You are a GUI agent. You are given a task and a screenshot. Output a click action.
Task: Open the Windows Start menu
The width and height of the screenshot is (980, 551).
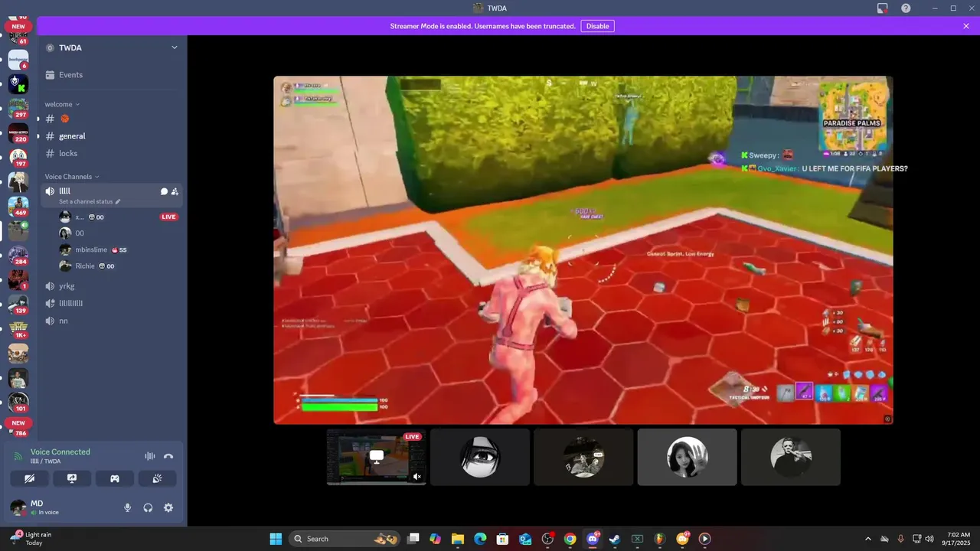(276, 539)
